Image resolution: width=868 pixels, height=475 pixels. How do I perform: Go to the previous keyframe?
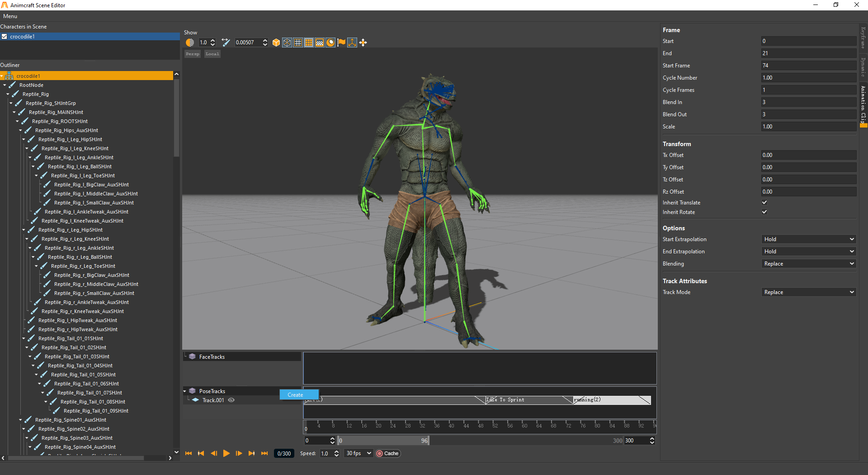pyautogui.click(x=201, y=453)
